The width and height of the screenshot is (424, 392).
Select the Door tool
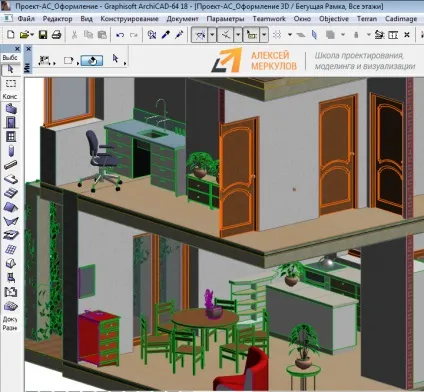pos(11,123)
